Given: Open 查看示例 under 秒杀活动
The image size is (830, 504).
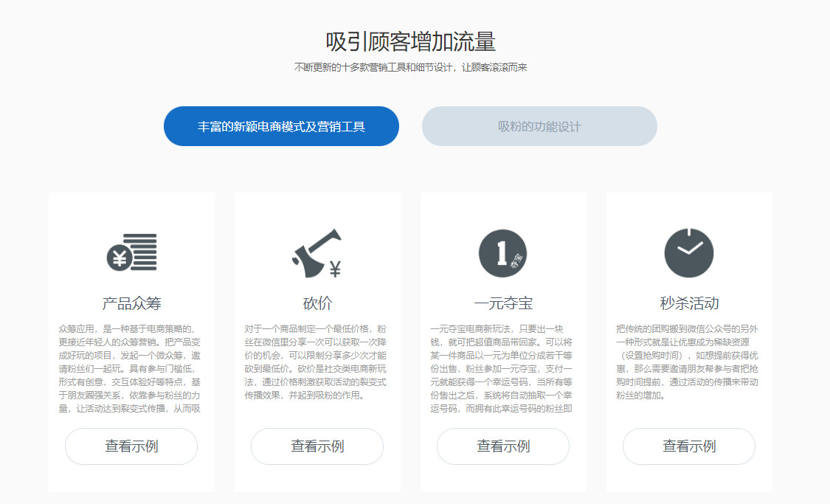Looking at the screenshot, I should tap(688, 446).
